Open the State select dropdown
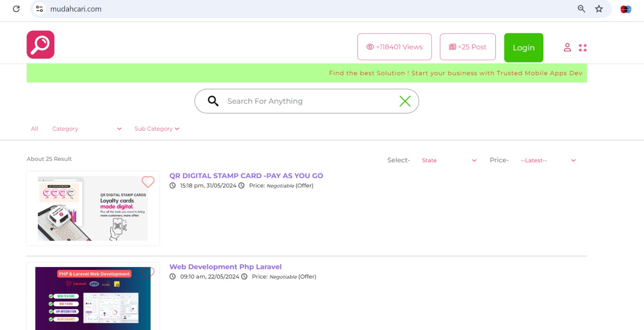 pyautogui.click(x=449, y=160)
